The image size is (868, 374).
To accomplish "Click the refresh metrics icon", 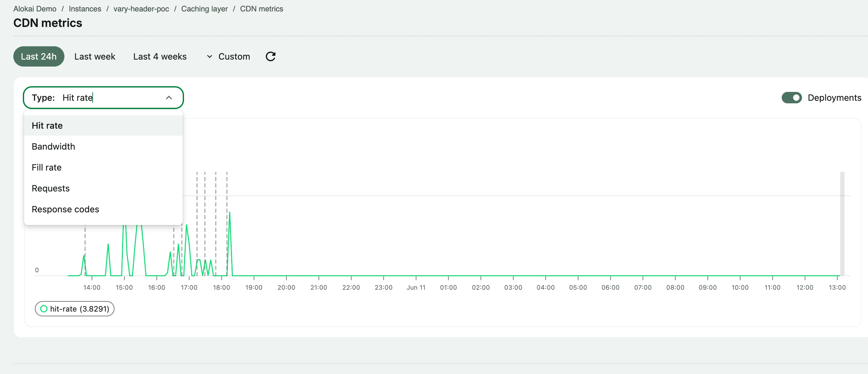I will (271, 56).
